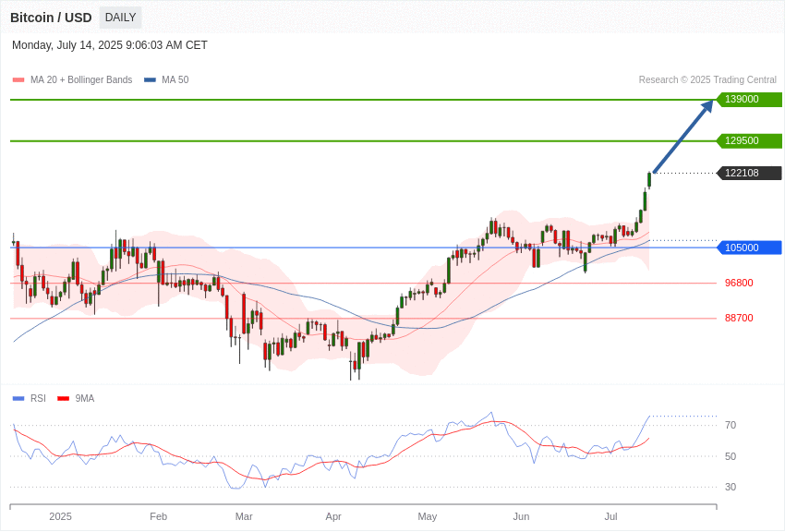Click the 'Feb' time axis label

tap(158, 516)
